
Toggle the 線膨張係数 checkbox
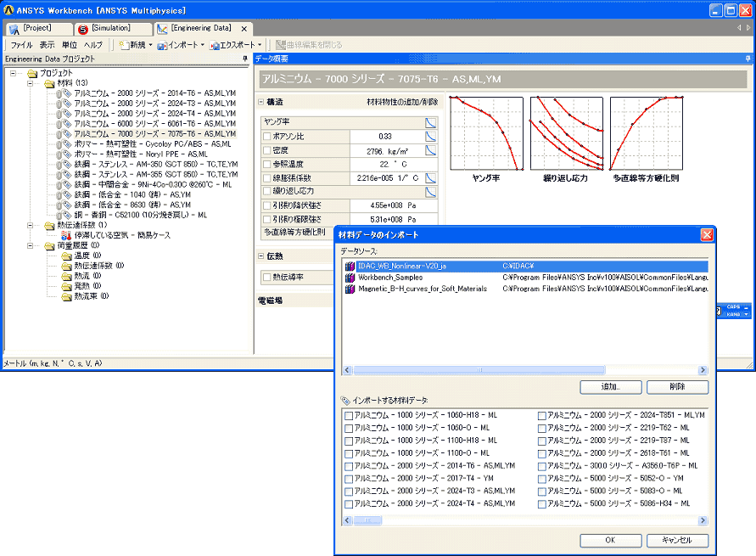(266, 178)
